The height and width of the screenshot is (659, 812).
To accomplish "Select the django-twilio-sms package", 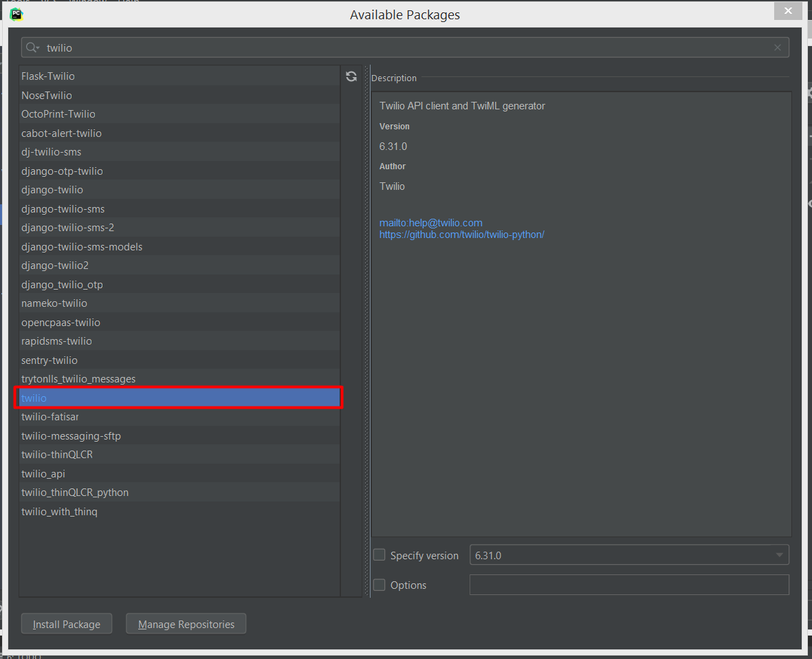I will (x=179, y=209).
